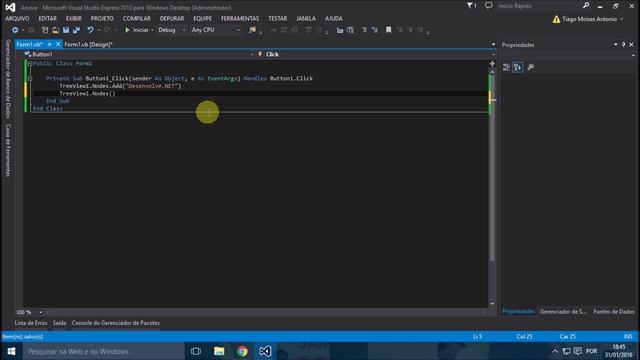Click the Categorized view icon in Propriedades
The height and width of the screenshot is (360, 640).
click(507, 67)
